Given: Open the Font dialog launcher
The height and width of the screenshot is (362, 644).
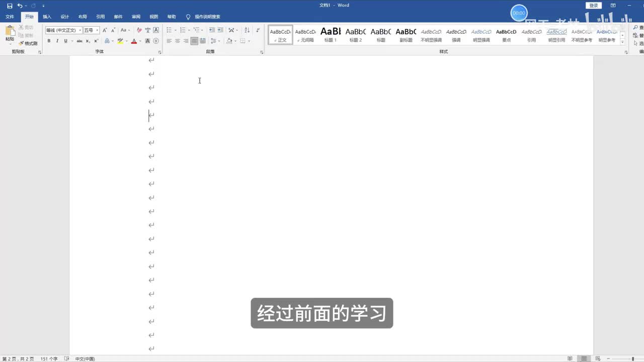Looking at the screenshot, I should click(x=160, y=52).
